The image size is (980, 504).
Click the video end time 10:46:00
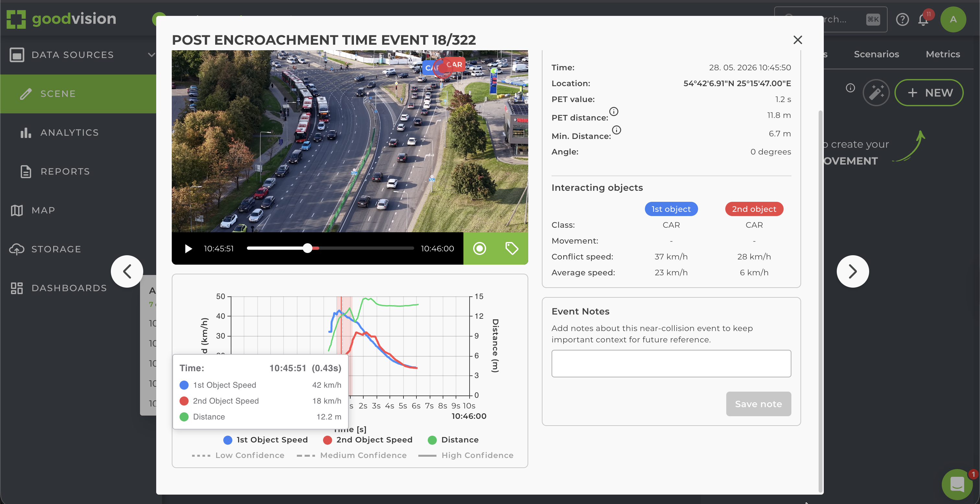pyautogui.click(x=437, y=249)
